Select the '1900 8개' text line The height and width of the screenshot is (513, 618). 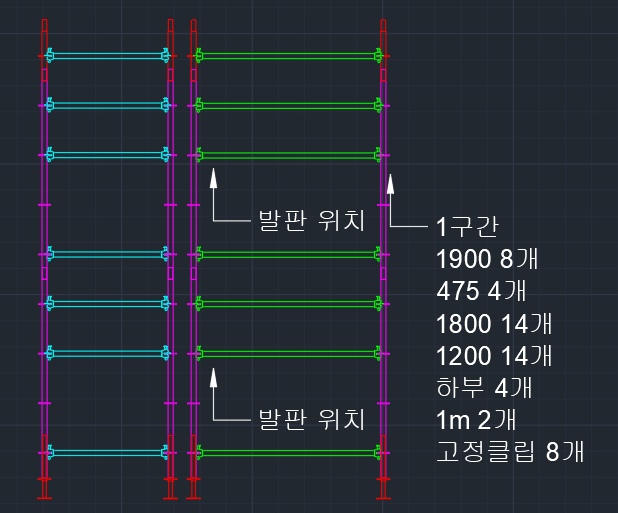[x=487, y=259]
